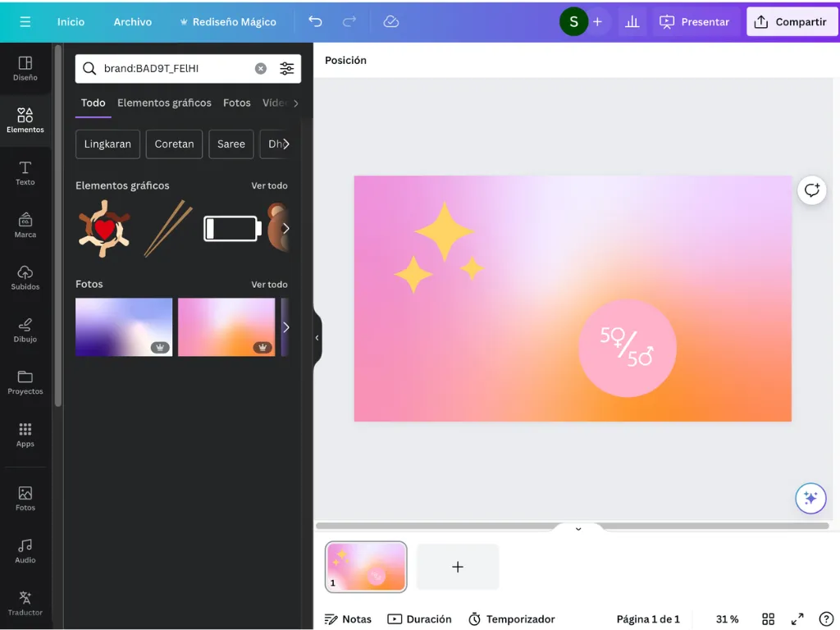840x630 pixels.
Task: Show next Fotos results
Action: [x=285, y=327]
